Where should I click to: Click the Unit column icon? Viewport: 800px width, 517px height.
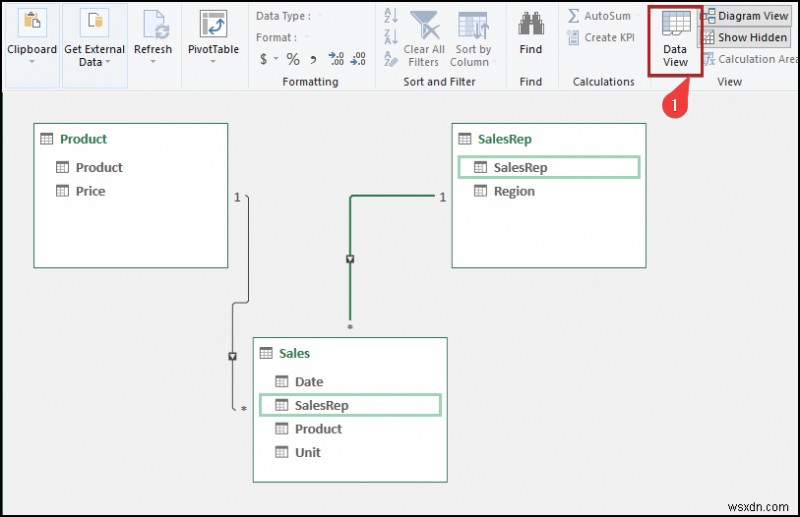pyautogui.click(x=282, y=452)
